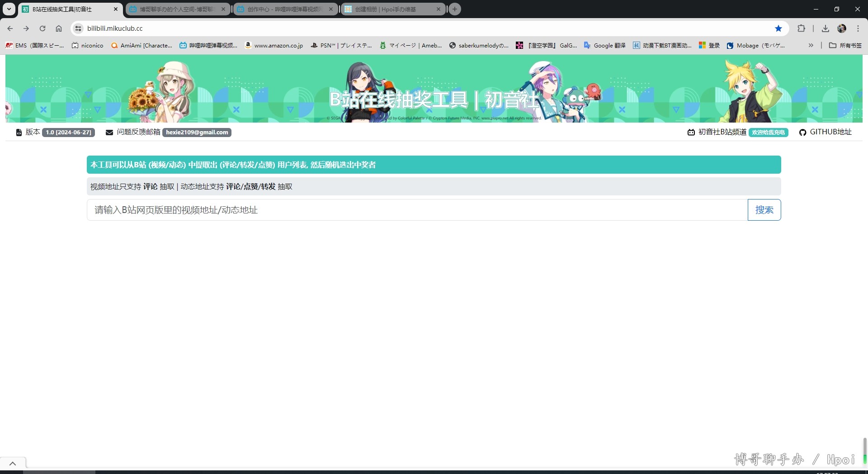Open the profile avatar icon
Viewport: 868px width, 474px height.
(842, 28)
